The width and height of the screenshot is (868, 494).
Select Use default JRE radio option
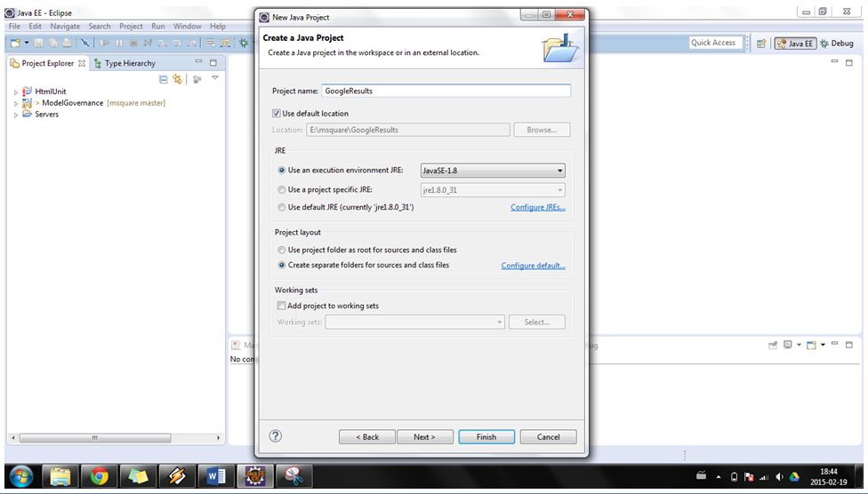(282, 207)
